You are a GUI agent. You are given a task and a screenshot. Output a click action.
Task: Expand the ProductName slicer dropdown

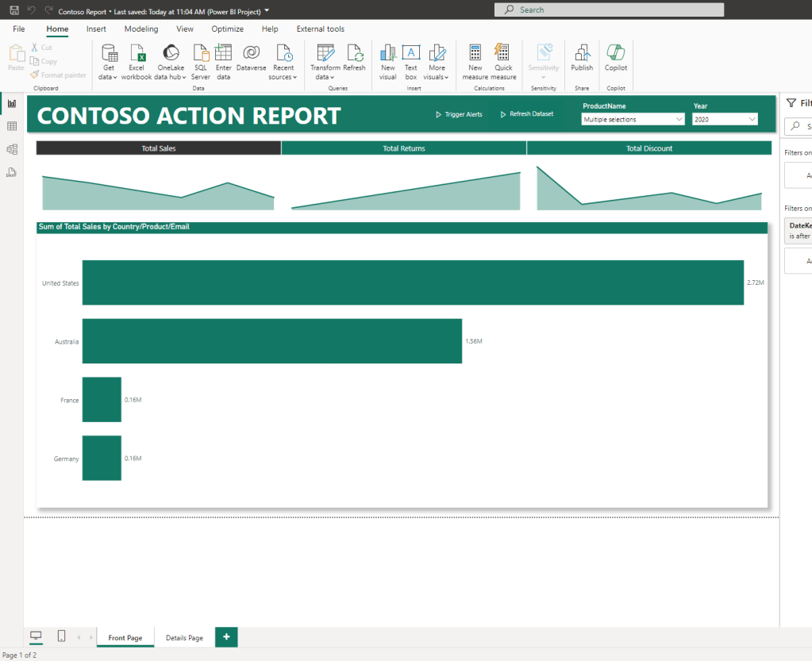click(633, 119)
